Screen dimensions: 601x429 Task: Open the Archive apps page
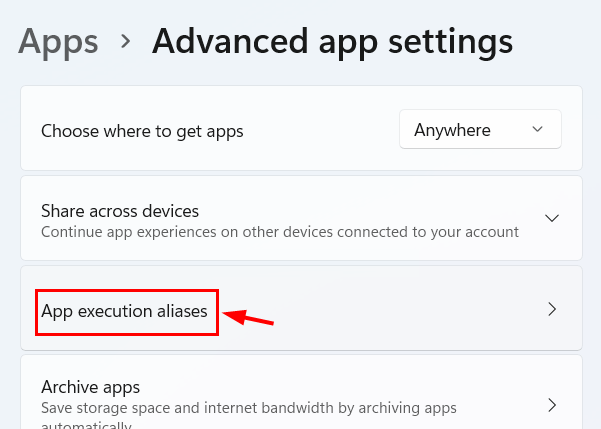pos(301,393)
